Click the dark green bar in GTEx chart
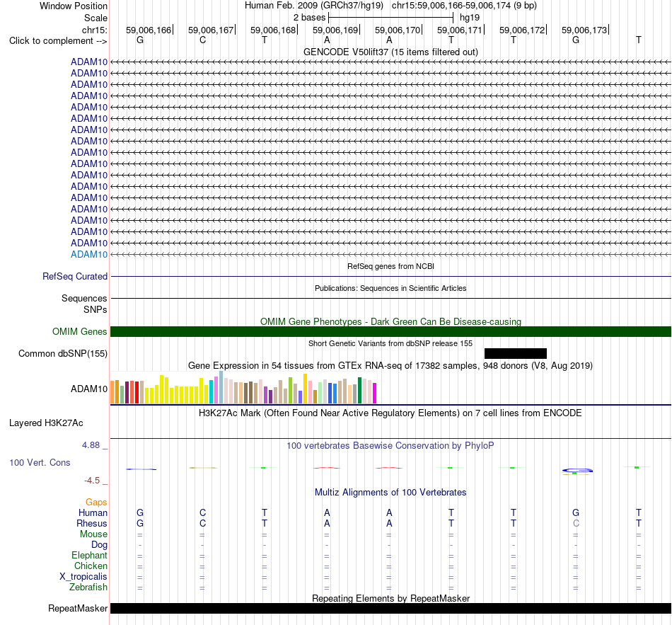672x625 pixels. click(359, 390)
